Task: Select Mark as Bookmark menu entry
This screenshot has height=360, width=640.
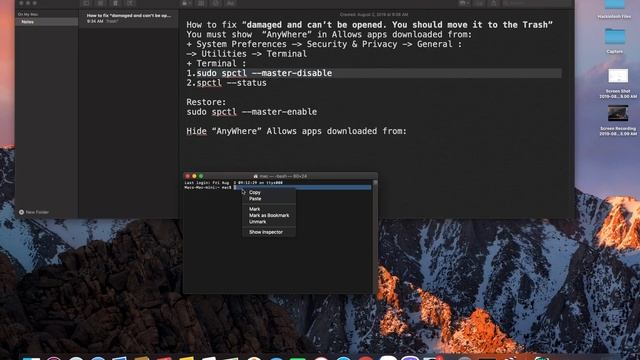Action: tap(269, 216)
